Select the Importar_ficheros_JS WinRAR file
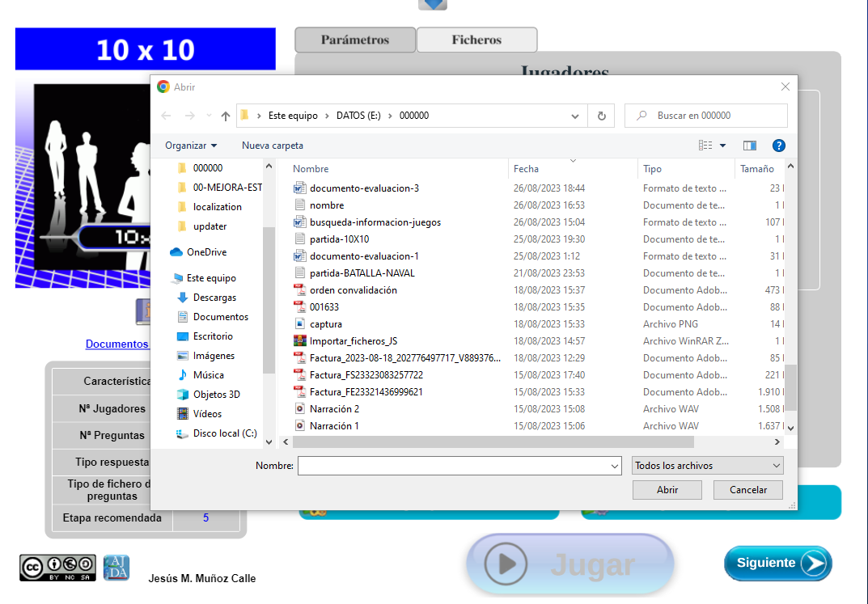The height and width of the screenshot is (604, 868). (353, 341)
